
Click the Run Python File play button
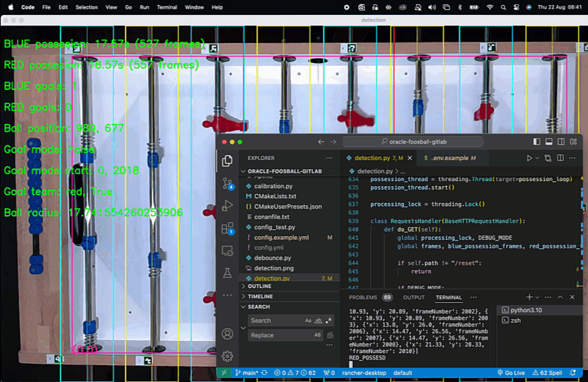[x=529, y=158]
